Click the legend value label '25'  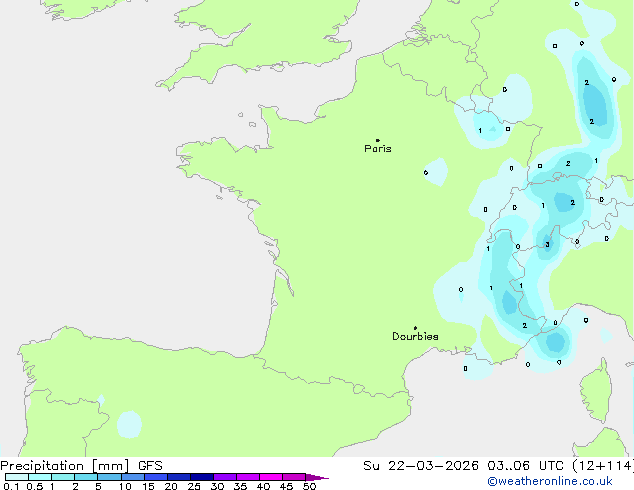[x=194, y=486]
